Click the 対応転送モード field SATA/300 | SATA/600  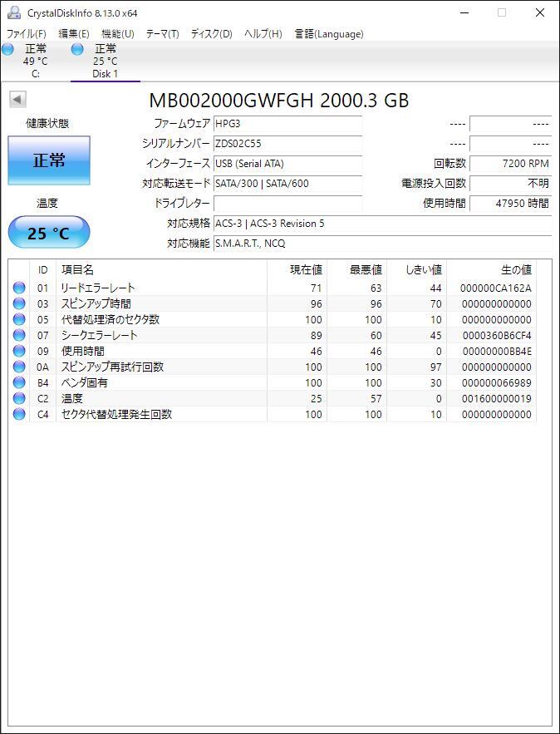coord(287,184)
